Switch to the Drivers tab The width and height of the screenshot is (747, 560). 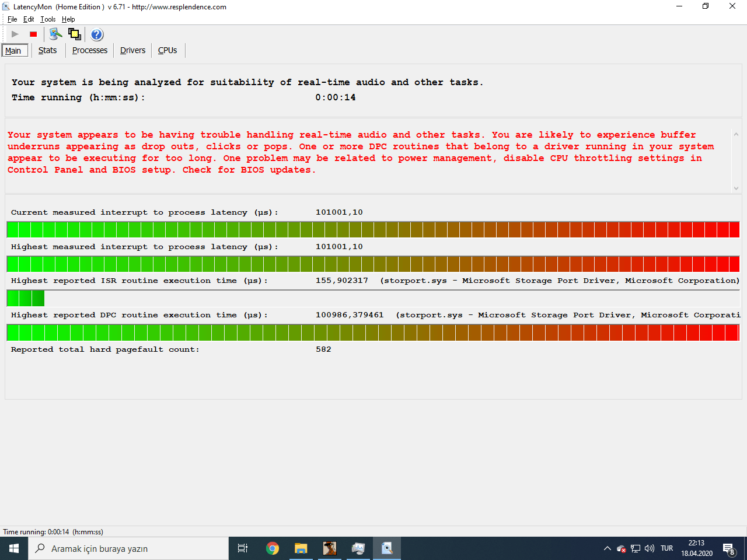coord(132,50)
